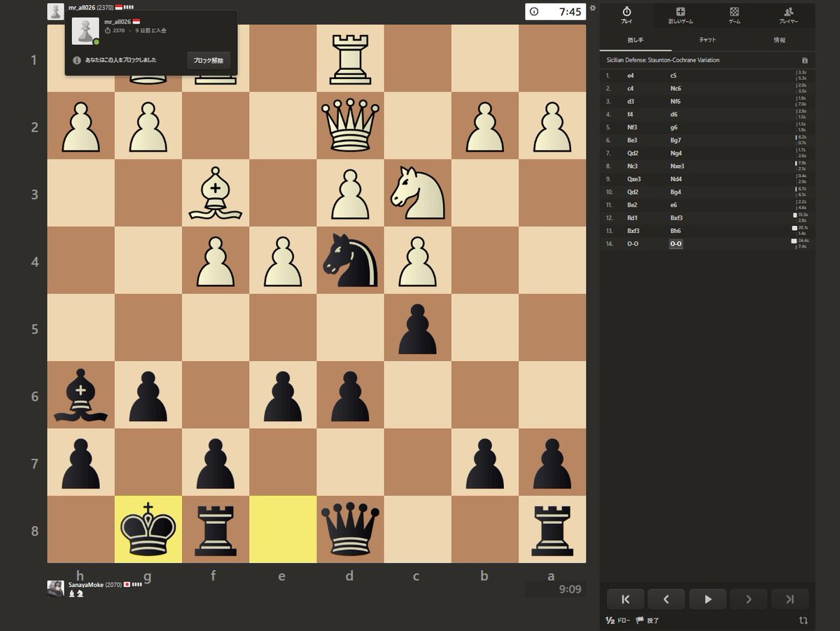Click the white pawn on c4
Screen dimensions: 840x631
click(x=418, y=260)
